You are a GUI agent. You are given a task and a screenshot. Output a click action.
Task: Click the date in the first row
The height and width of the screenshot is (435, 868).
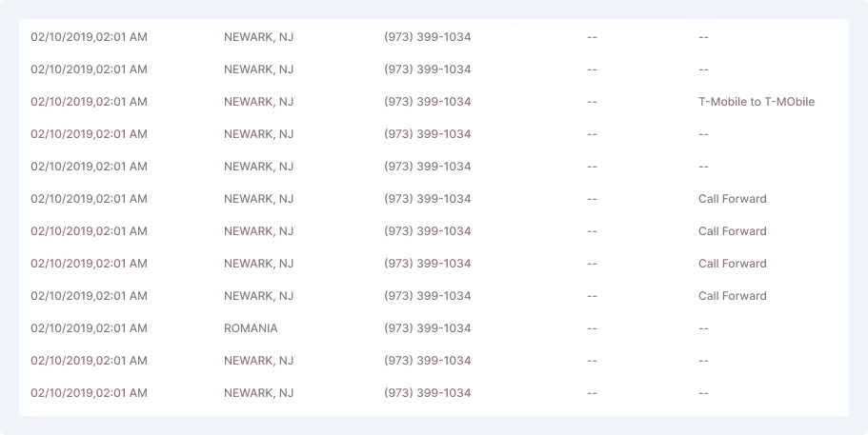coord(89,37)
